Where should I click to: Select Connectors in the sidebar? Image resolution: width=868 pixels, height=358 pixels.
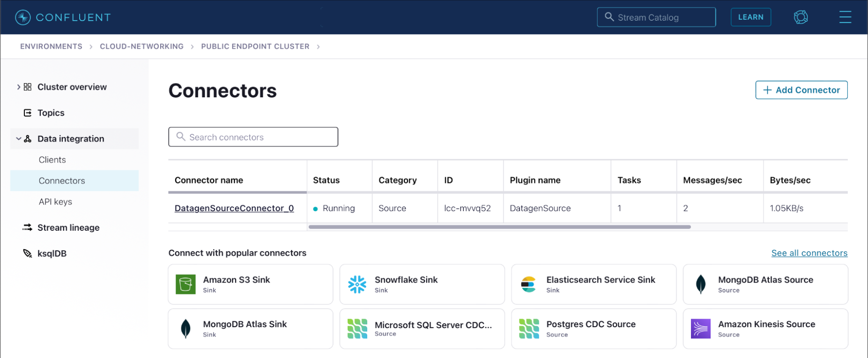pos(74,181)
